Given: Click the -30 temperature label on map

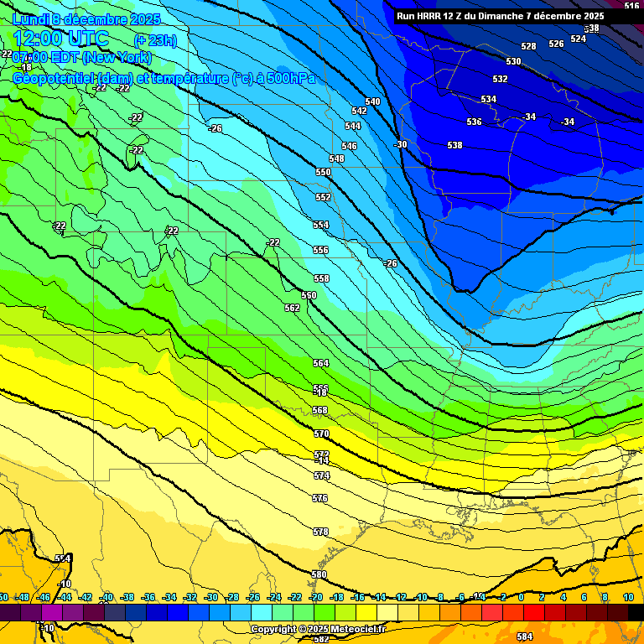Looking at the screenshot, I should tap(401, 144).
